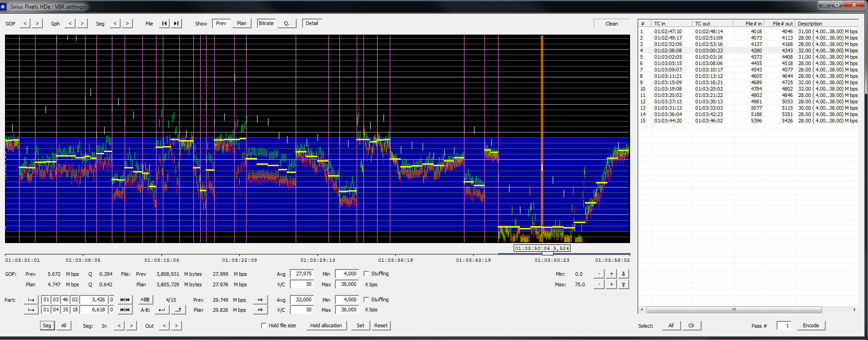Click the Clean button
868x340 pixels.
(x=611, y=24)
